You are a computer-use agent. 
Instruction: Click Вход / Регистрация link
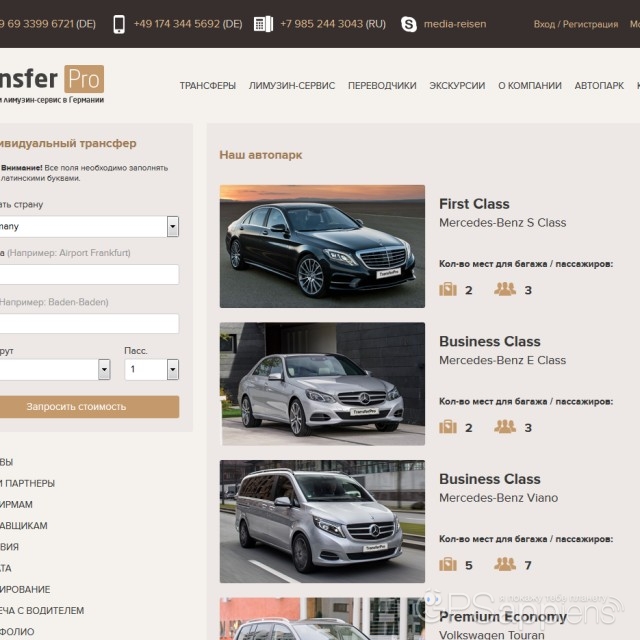(x=575, y=24)
